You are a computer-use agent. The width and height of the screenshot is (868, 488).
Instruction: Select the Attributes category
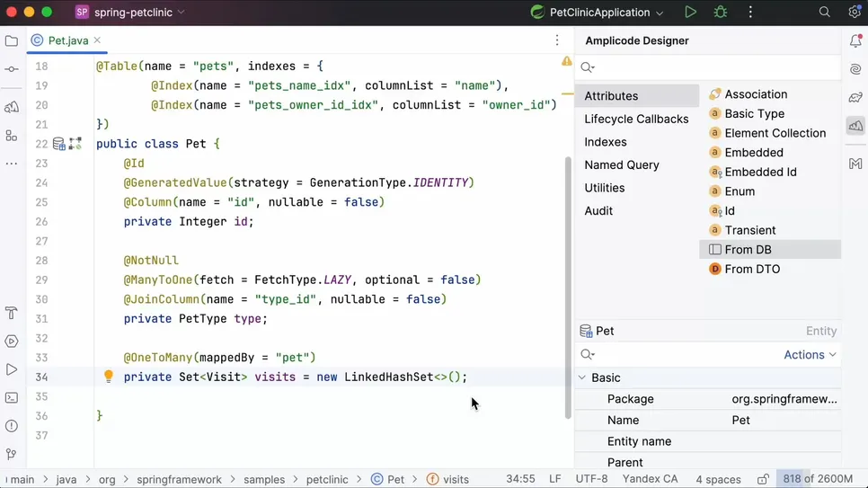[636, 96]
